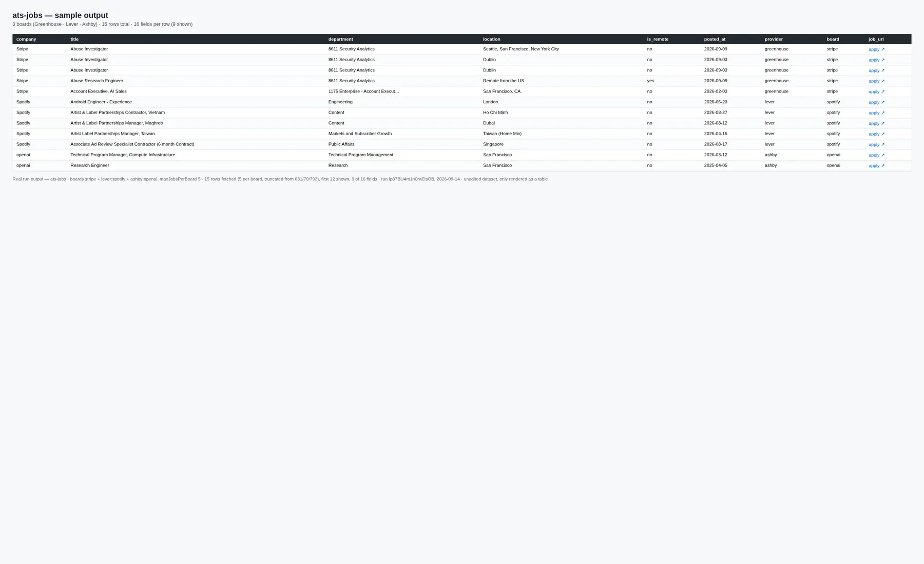Click 'Technical Program Manager, Compute Infrastructure' title

coord(123,155)
